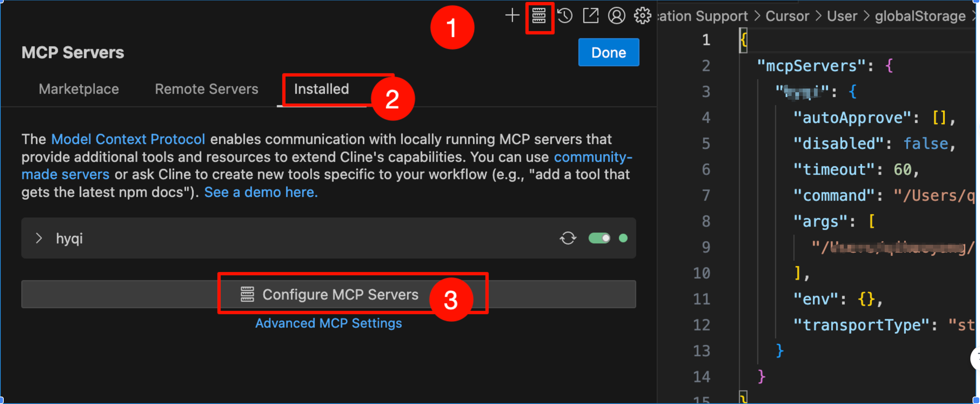Click the green hyqi status dot
Screen dimensions: 980x404
pos(623,238)
